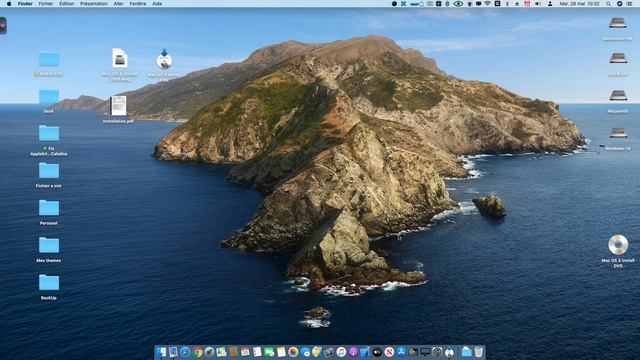Open Photos app in the Dock
This screenshot has width=640, height=360.
293,352
